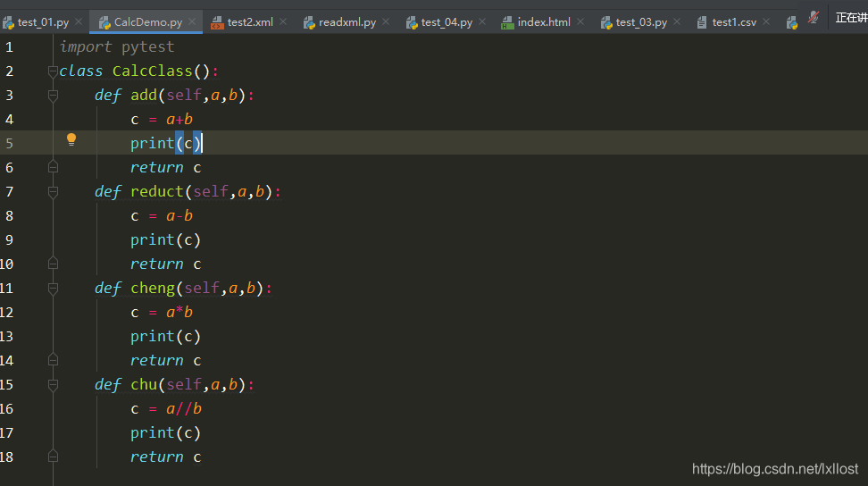Click the 'chu' method name
This screenshot has width=868, height=486.
[144, 384]
